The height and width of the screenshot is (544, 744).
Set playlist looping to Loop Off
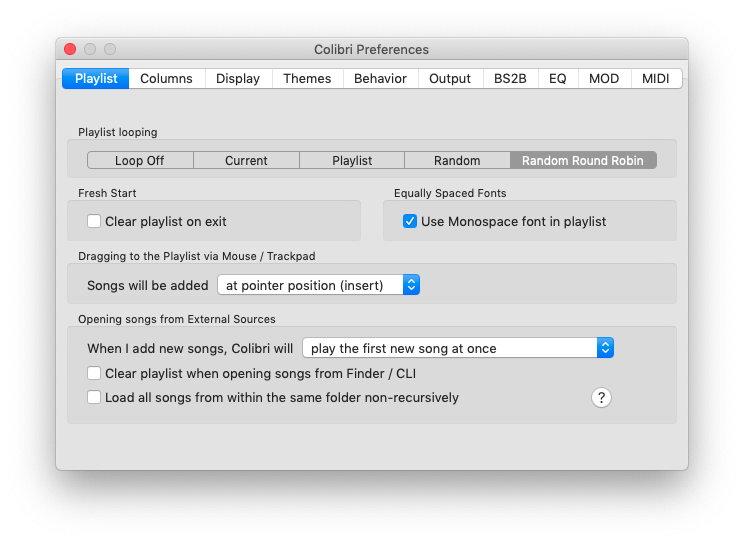[x=140, y=160]
